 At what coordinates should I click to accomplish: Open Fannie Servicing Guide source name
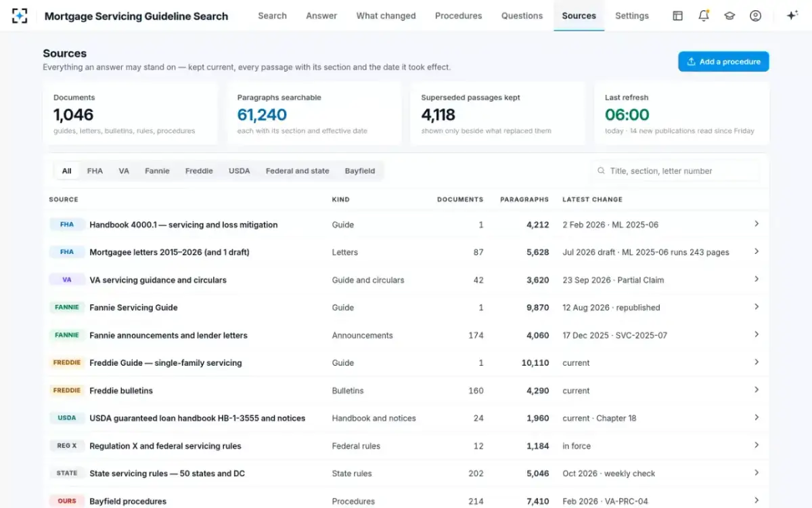tap(133, 308)
